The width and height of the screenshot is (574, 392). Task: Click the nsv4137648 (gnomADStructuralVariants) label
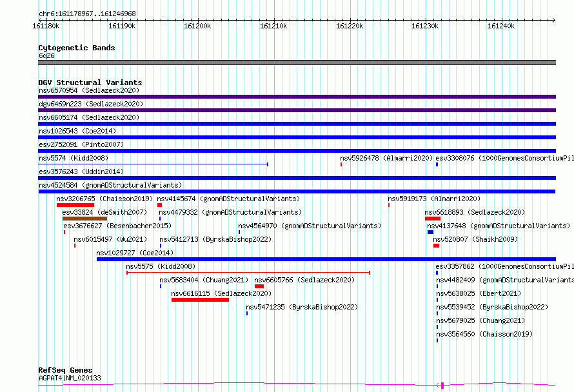point(499,226)
